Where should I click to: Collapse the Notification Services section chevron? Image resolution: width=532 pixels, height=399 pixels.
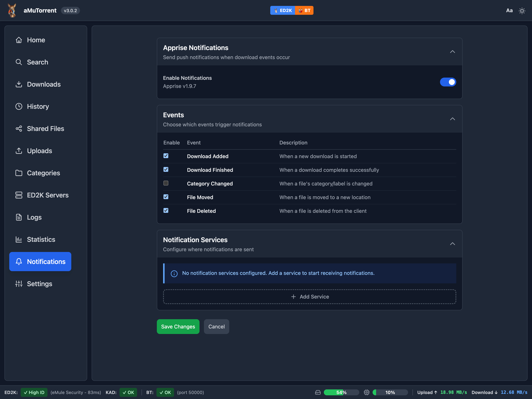[x=452, y=244]
